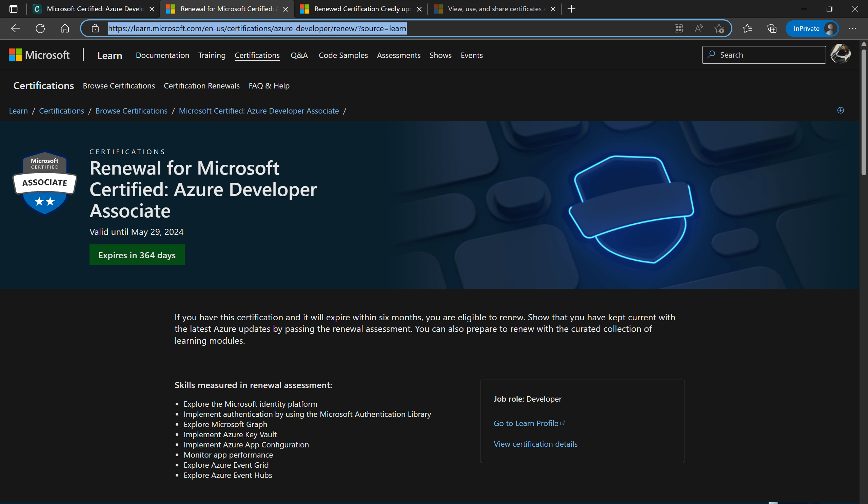The height and width of the screenshot is (504, 868).
Task: Close the Renewal for Microsoft Certified tab
Action: (285, 9)
